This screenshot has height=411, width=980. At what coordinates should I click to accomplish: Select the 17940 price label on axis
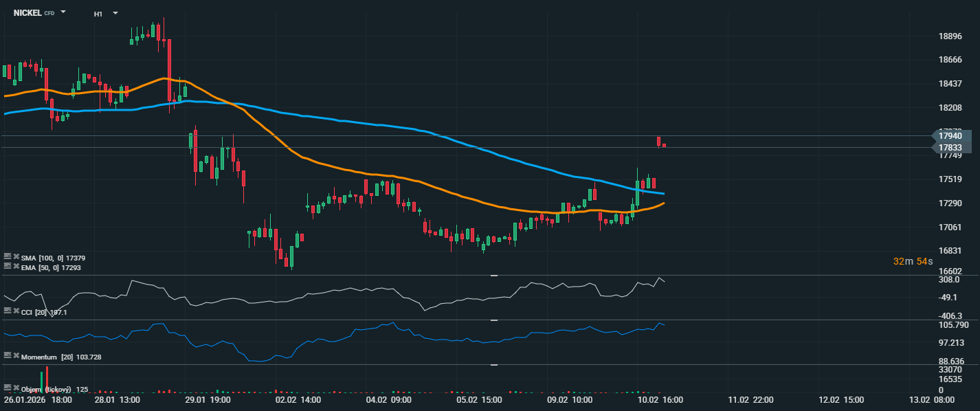pyautogui.click(x=950, y=136)
